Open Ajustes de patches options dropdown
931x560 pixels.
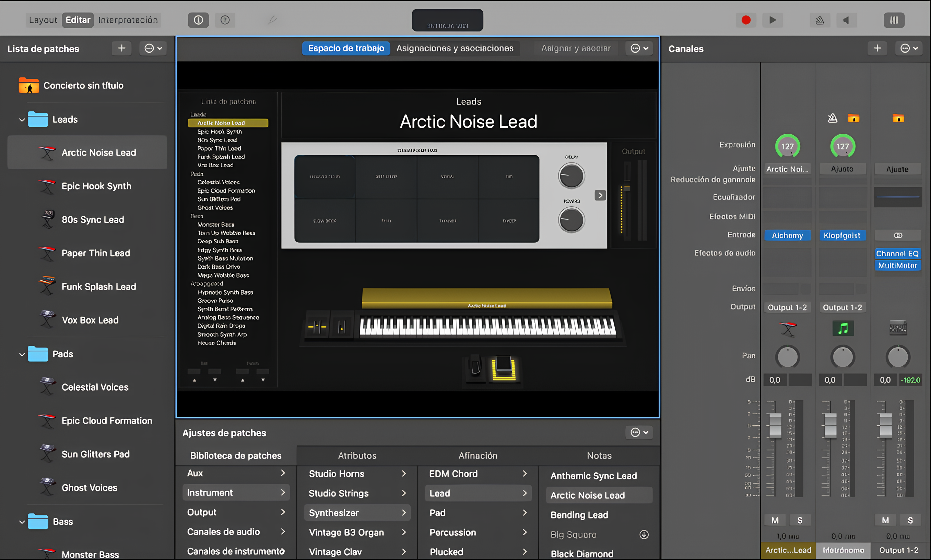pyautogui.click(x=639, y=433)
